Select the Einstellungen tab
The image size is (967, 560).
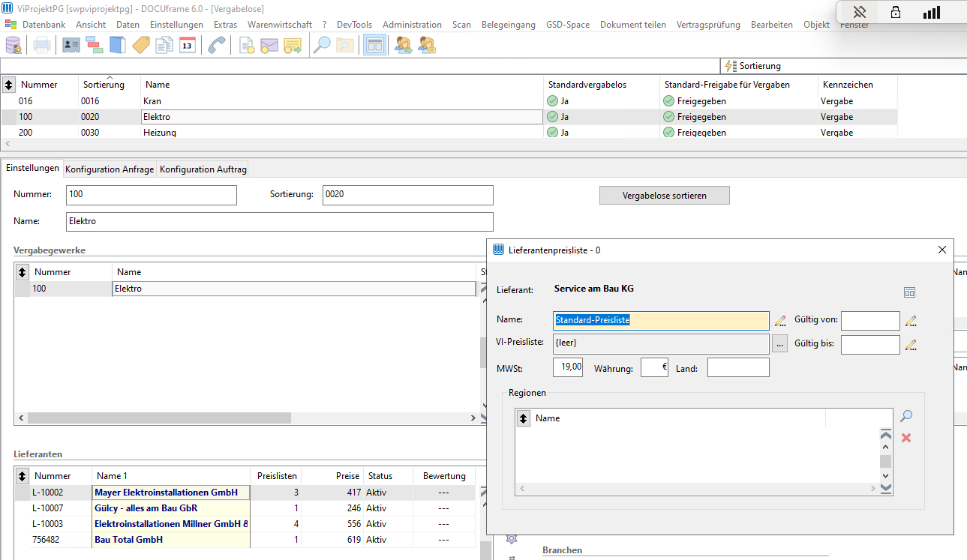point(32,168)
